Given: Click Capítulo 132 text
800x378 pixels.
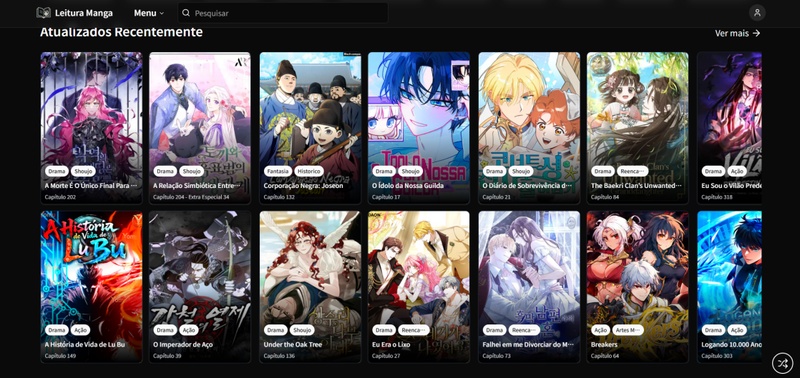Looking at the screenshot, I should 279,197.
